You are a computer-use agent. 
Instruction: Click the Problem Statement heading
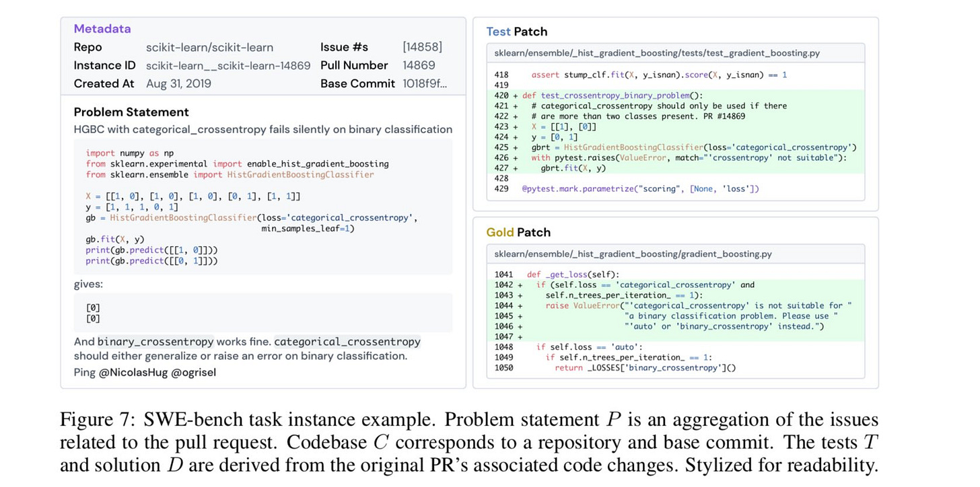click(x=131, y=112)
